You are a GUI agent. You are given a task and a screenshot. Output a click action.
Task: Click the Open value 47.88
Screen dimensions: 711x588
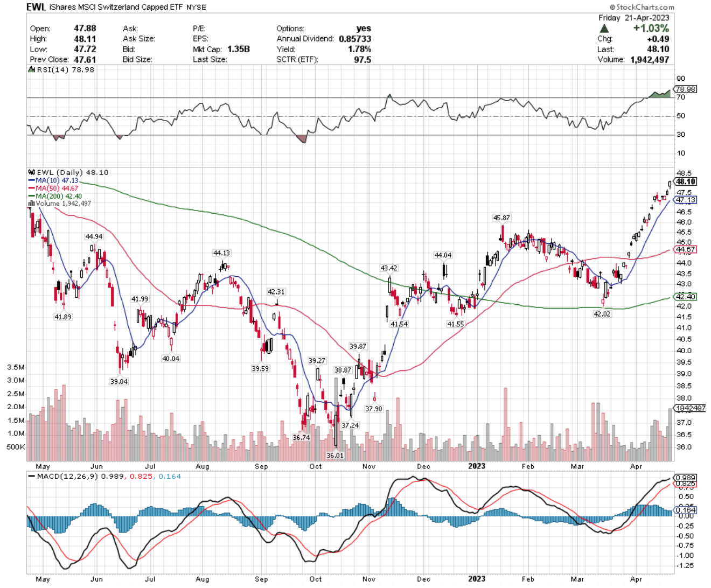coord(85,28)
